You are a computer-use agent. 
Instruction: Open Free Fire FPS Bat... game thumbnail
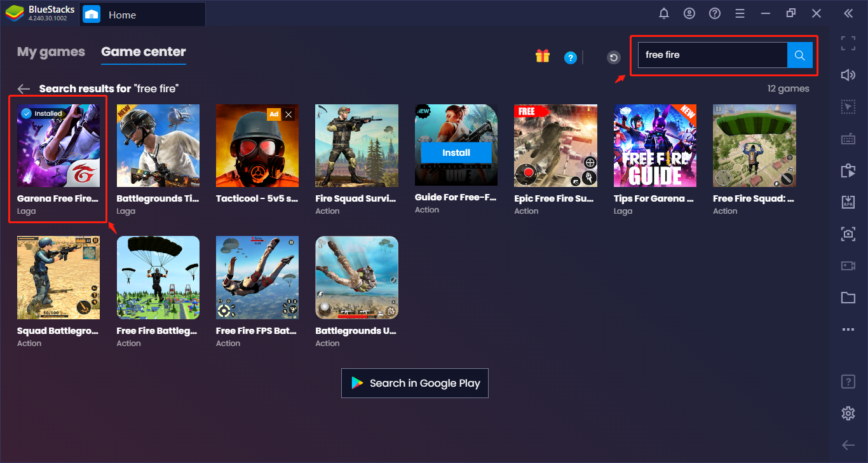pyautogui.click(x=257, y=277)
